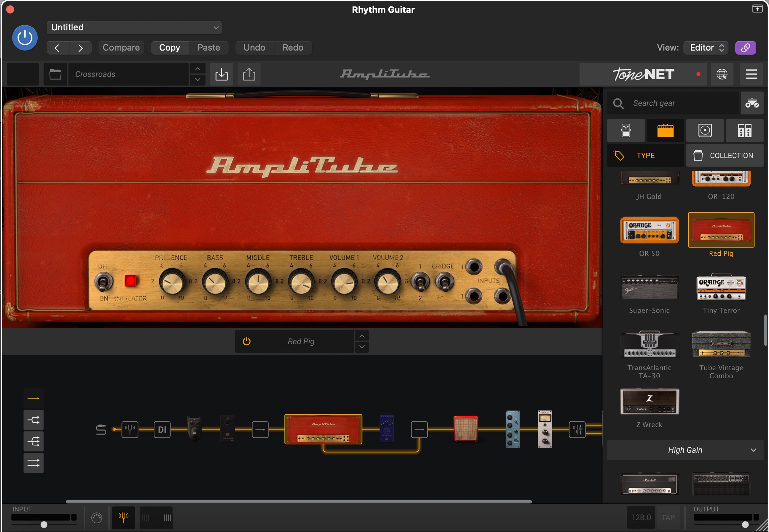Select the parallel lines signal routing
The width and height of the screenshot is (769, 532).
pyautogui.click(x=33, y=463)
